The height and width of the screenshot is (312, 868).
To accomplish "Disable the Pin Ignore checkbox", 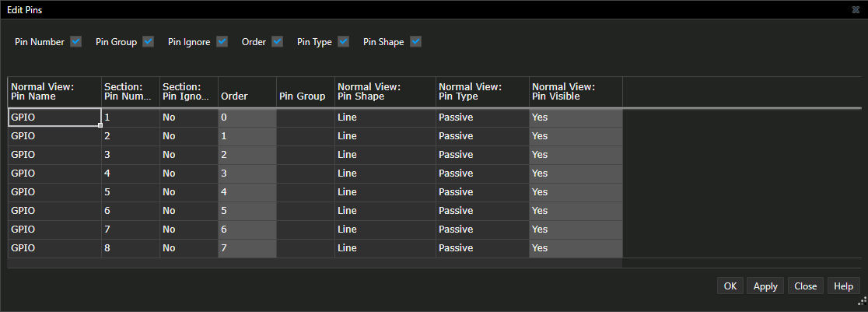I will (222, 42).
